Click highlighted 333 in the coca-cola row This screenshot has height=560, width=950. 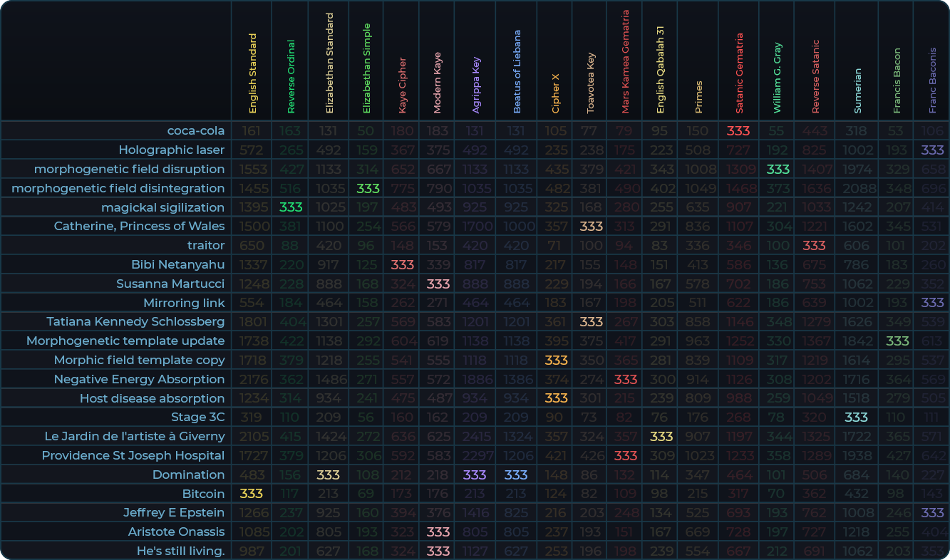click(738, 130)
